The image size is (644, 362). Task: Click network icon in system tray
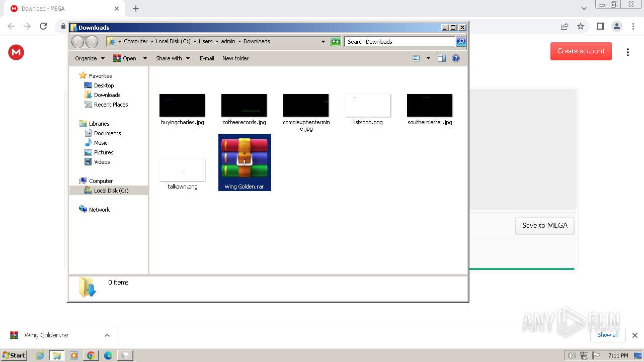click(x=584, y=355)
